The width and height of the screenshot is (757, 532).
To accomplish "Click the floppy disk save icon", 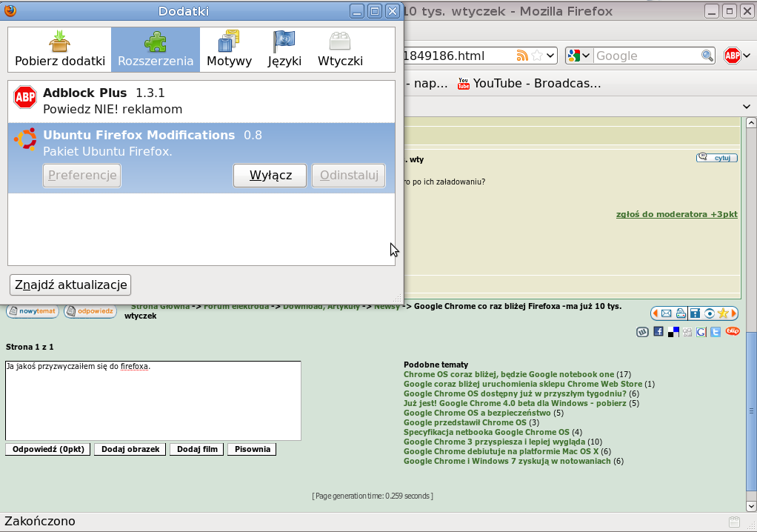I will pos(695,313).
